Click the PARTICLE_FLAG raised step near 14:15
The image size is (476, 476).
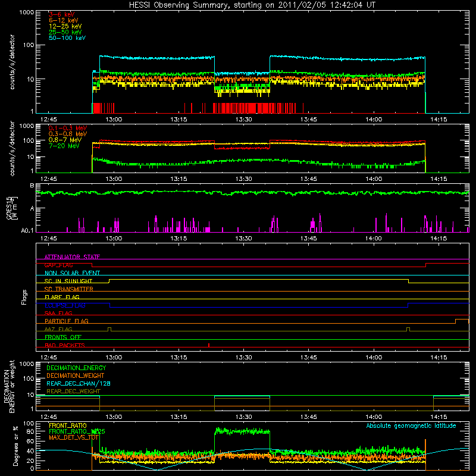coord(462,321)
